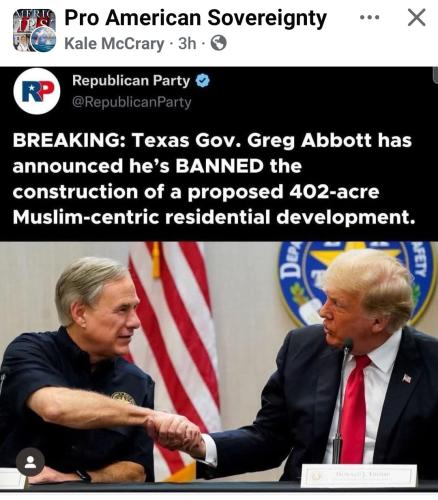
Task: Visit Kale McCrary's profile
Action: click(114, 44)
